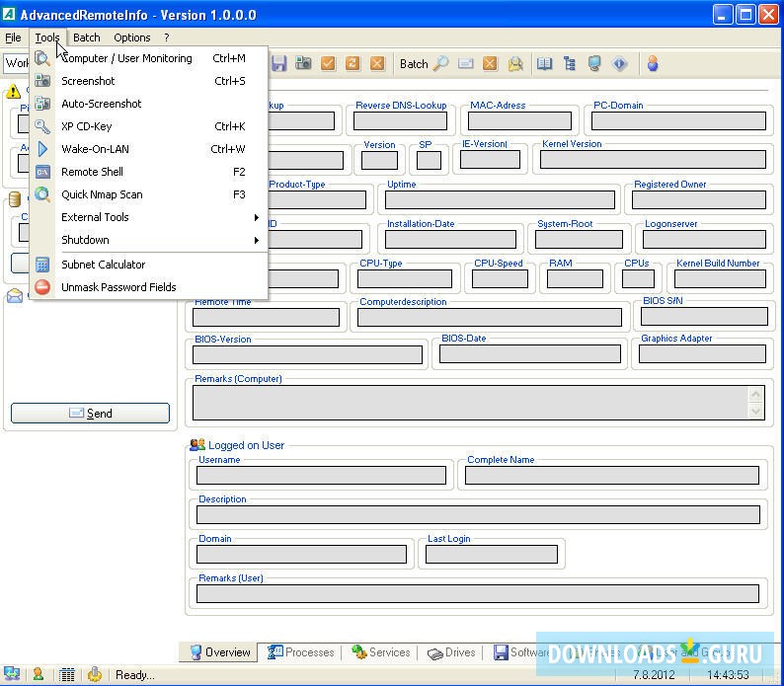Image resolution: width=784 pixels, height=686 pixels.
Task: Click the yellow key status bar icon
Action: pos(95,674)
